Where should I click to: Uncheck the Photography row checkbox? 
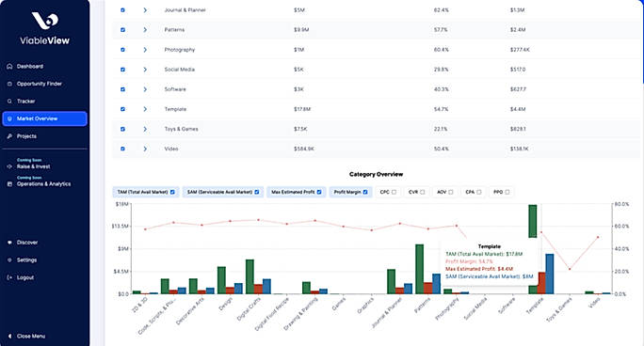coord(122,50)
